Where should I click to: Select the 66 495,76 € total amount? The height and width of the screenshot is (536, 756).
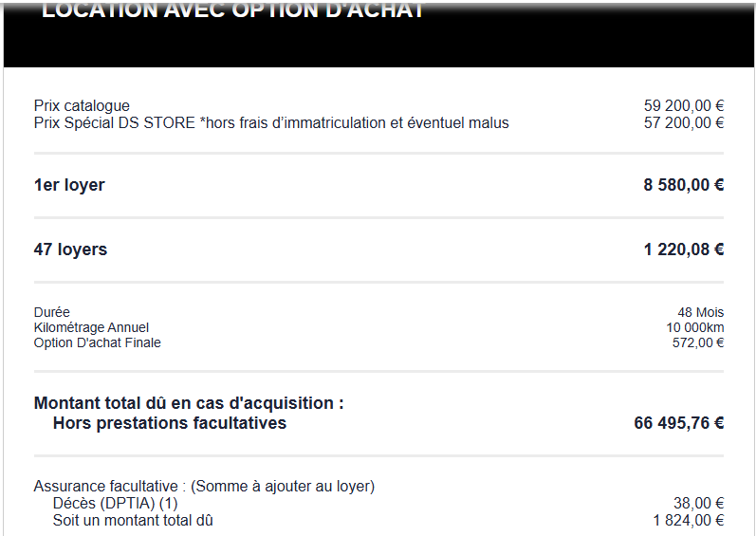point(678,423)
